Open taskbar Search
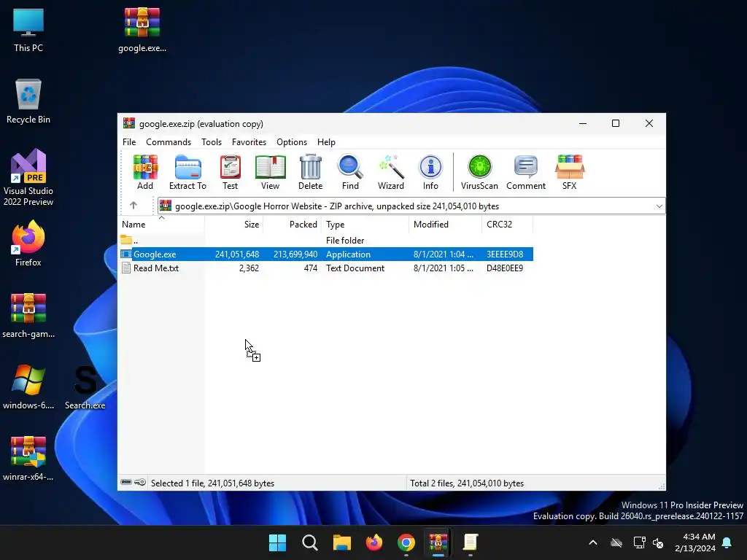The width and height of the screenshot is (747, 560). (309, 542)
